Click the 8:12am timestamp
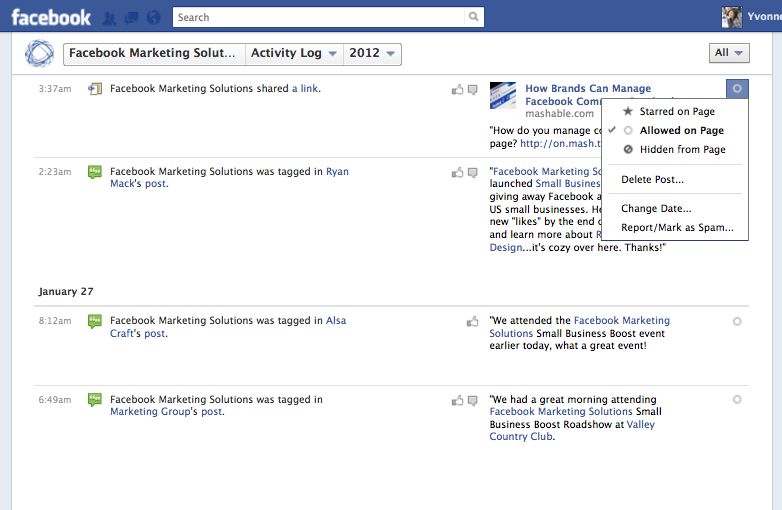The width and height of the screenshot is (782, 510). click(x=55, y=321)
